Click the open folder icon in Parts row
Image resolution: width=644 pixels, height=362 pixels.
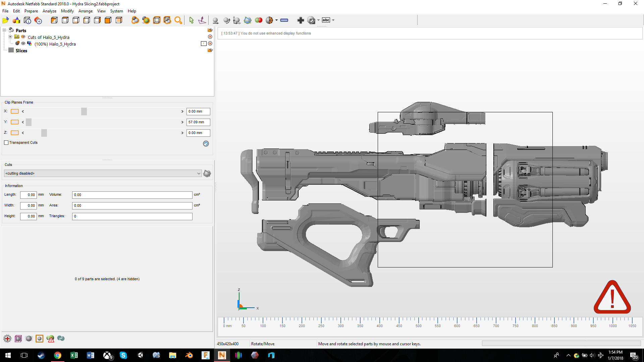point(210,30)
